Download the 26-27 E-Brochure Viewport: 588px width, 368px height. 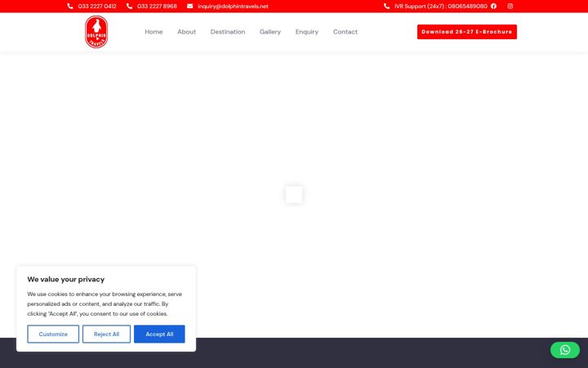click(x=467, y=32)
